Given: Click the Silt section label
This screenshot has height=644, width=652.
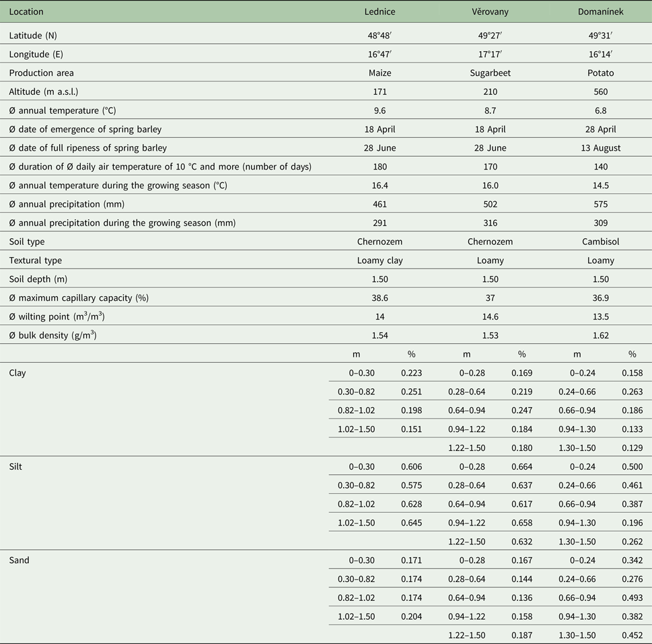Looking at the screenshot, I should click(16, 466).
